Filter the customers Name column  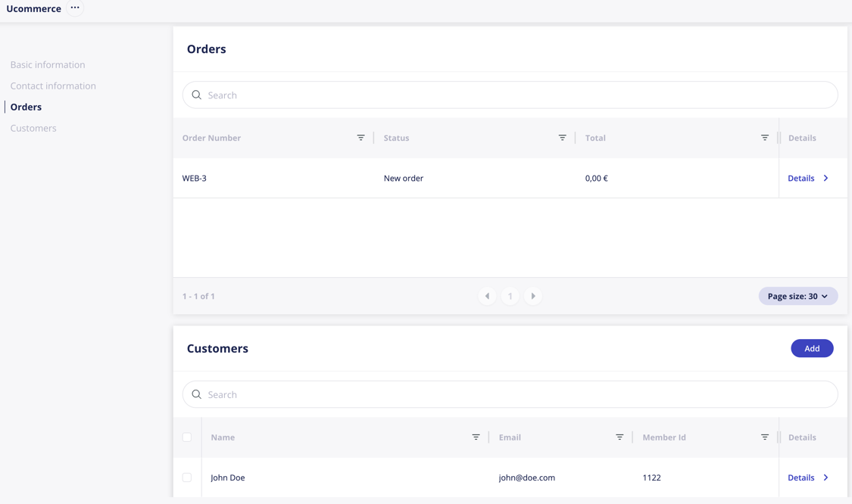[476, 437]
